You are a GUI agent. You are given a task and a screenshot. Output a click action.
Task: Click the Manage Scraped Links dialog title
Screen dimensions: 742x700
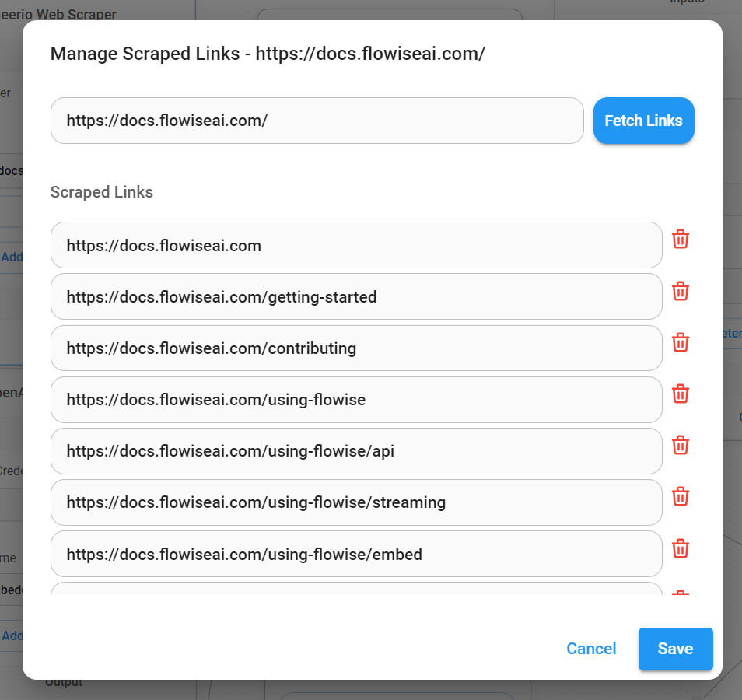pyautogui.click(x=268, y=54)
